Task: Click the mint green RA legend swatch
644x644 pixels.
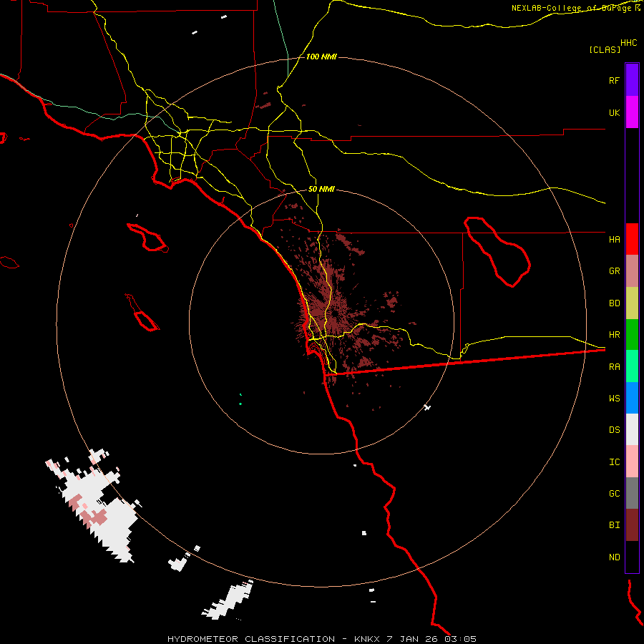Action: point(632,366)
